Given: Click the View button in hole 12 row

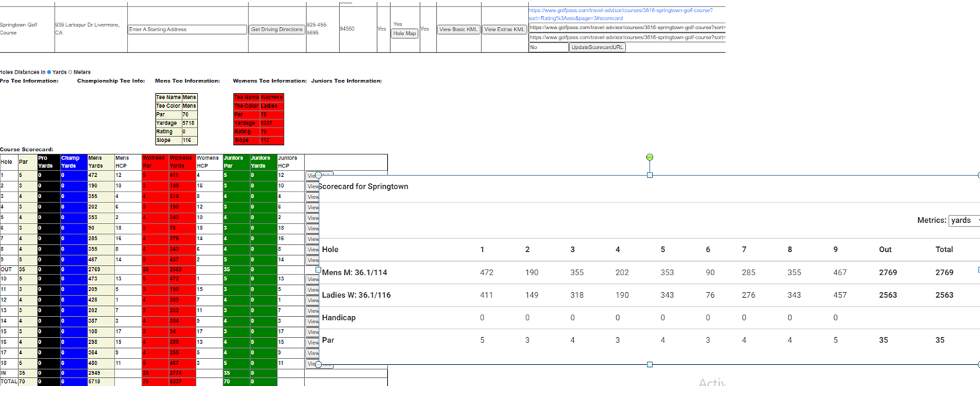Looking at the screenshot, I should click(312, 300).
